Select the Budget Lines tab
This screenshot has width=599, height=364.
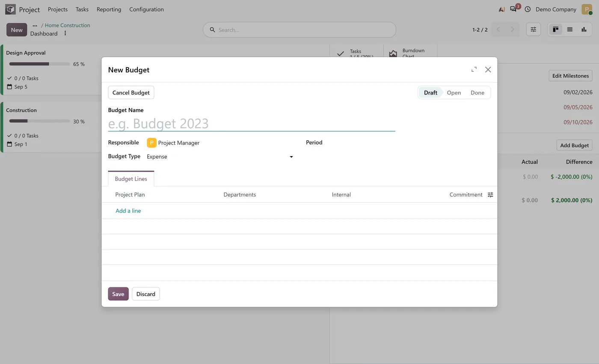pyautogui.click(x=131, y=179)
